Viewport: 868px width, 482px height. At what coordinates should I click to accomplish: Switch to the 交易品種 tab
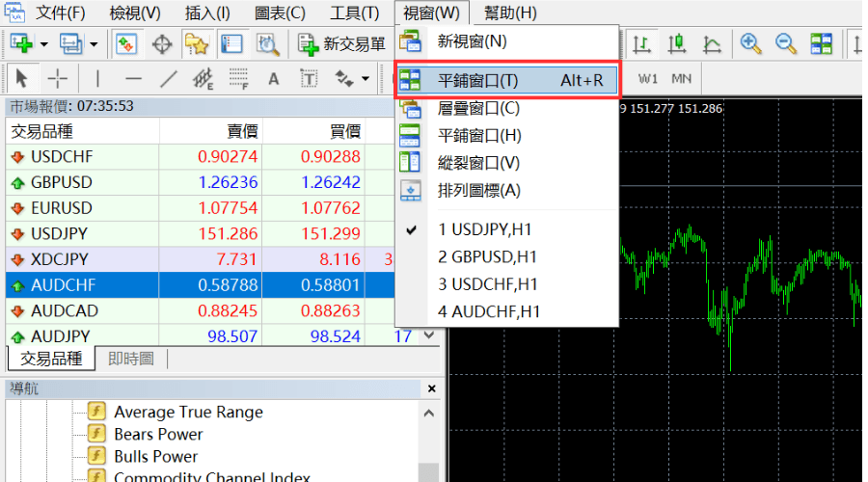[51, 360]
